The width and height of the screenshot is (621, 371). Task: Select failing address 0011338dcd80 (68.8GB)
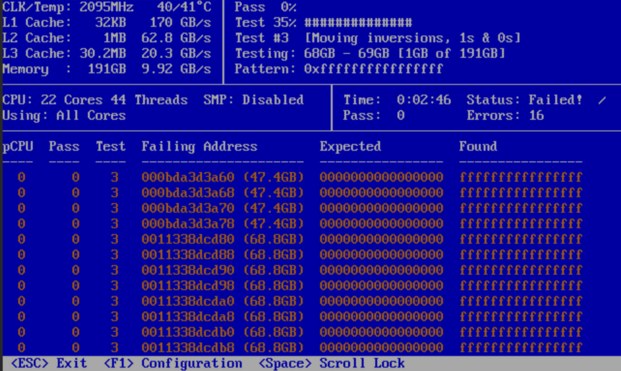223,239
